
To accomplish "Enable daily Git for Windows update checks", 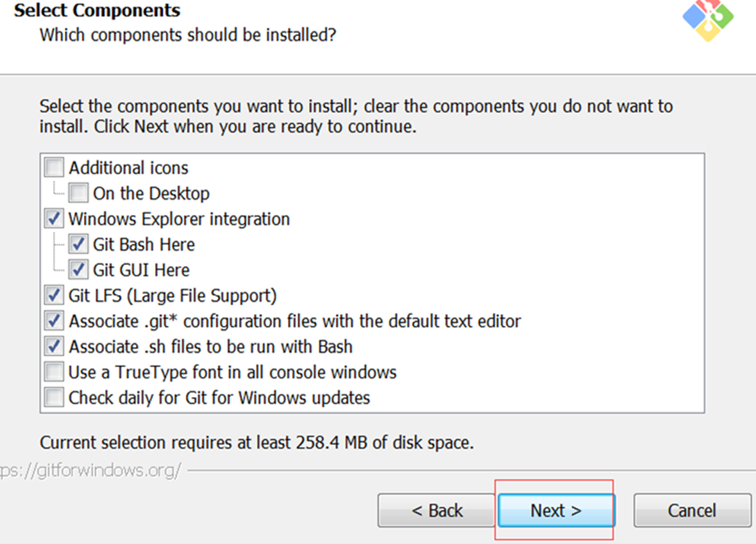I will tap(54, 398).
